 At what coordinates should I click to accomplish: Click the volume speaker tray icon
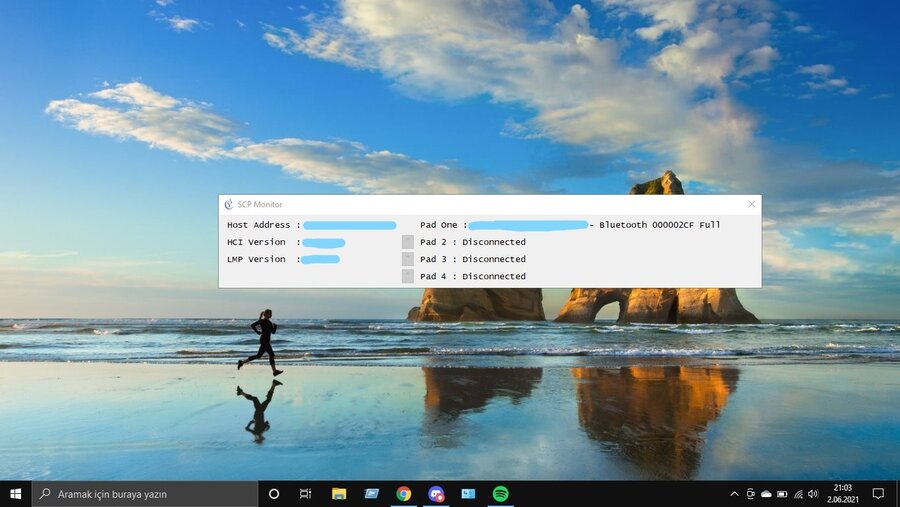(813, 494)
